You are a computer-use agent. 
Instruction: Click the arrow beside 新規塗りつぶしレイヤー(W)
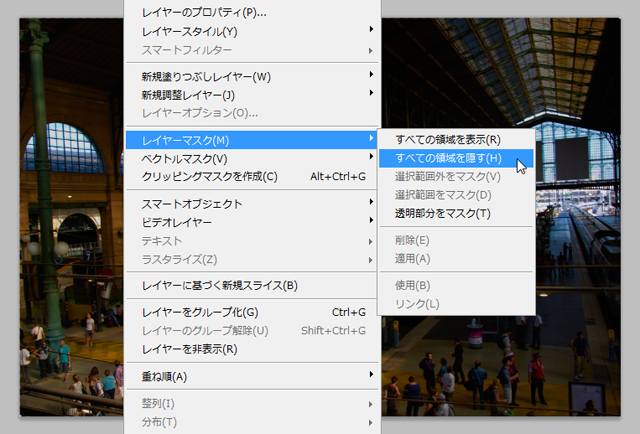click(x=371, y=74)
